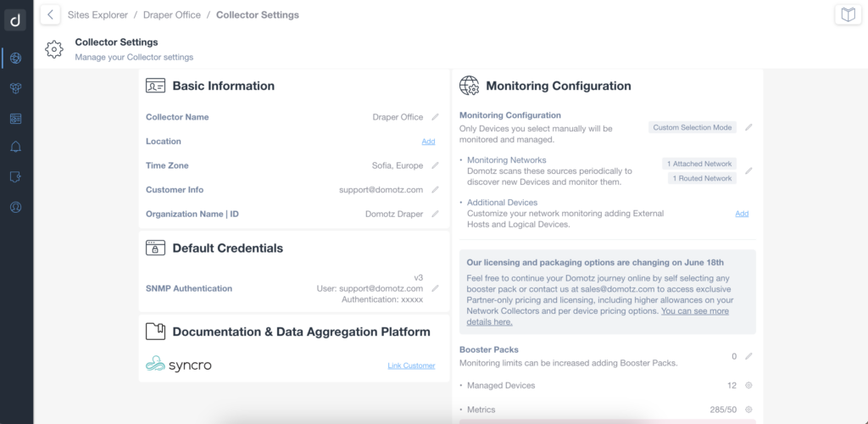This screenshot has width=868, height=424.
Task: Click the Booster Packs label
Action: (x=489, y=350)
